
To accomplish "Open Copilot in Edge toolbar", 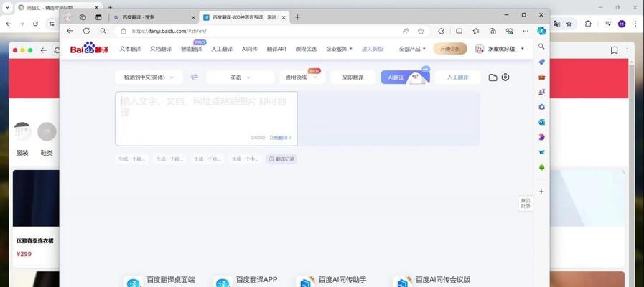I will (541, 31).
